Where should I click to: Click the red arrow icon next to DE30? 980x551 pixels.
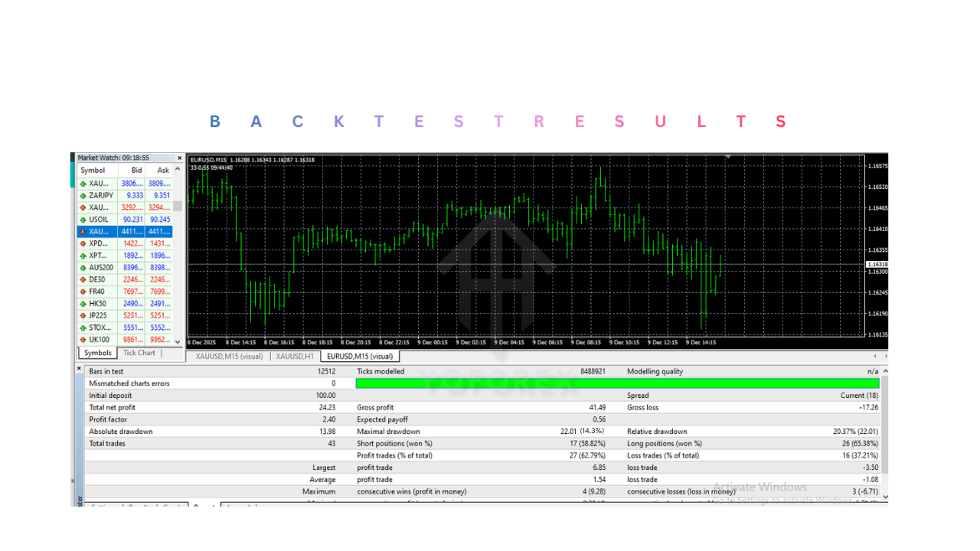tap(83, 279)
